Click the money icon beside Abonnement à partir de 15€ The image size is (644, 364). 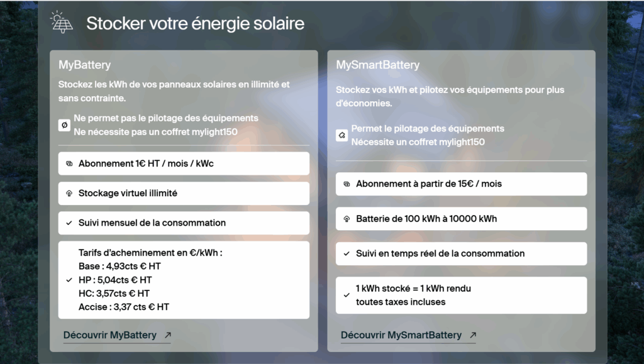pyautogui.click(x=347, y=184)
